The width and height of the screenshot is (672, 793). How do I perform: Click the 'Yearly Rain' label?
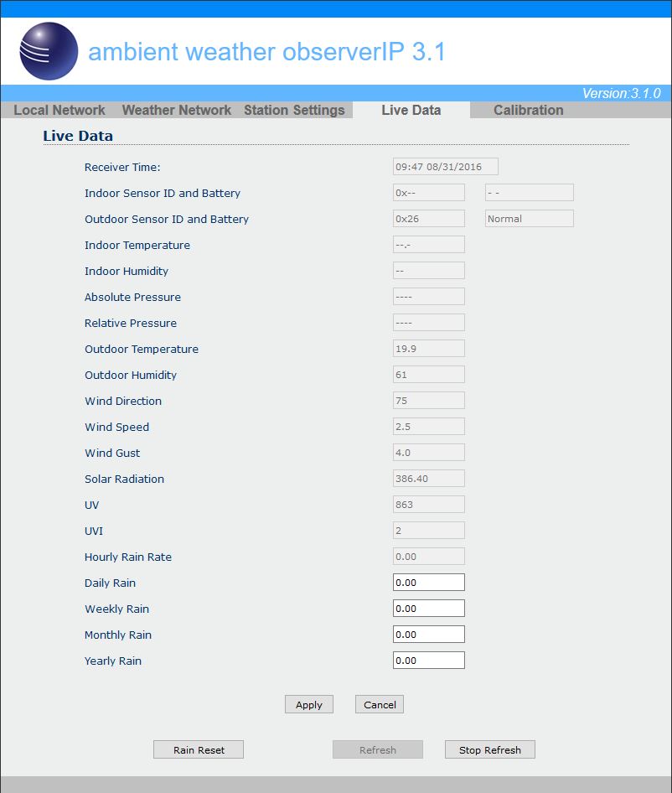[x=113, y=661]
